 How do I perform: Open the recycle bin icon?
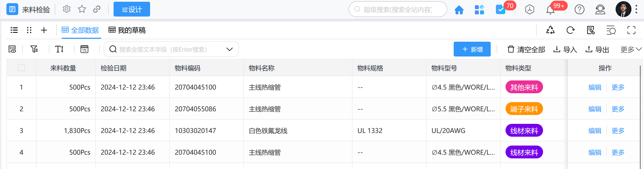tap(550, 30)
